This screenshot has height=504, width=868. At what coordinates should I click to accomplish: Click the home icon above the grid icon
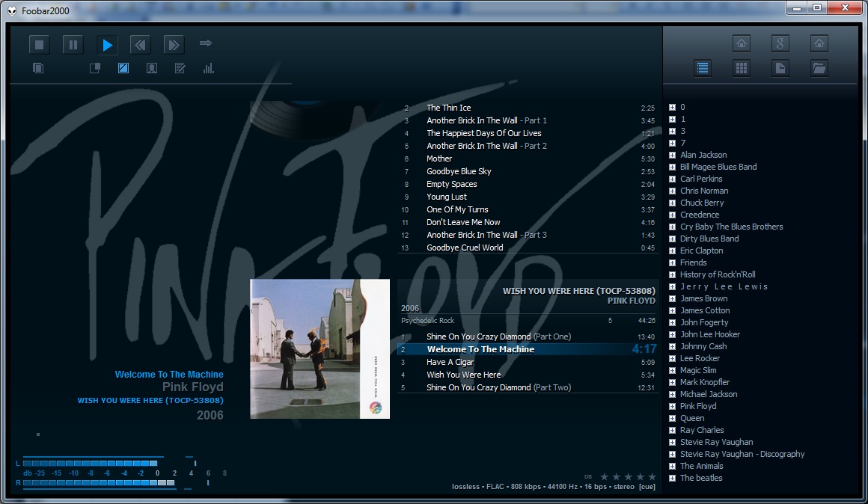click(742, 43)
